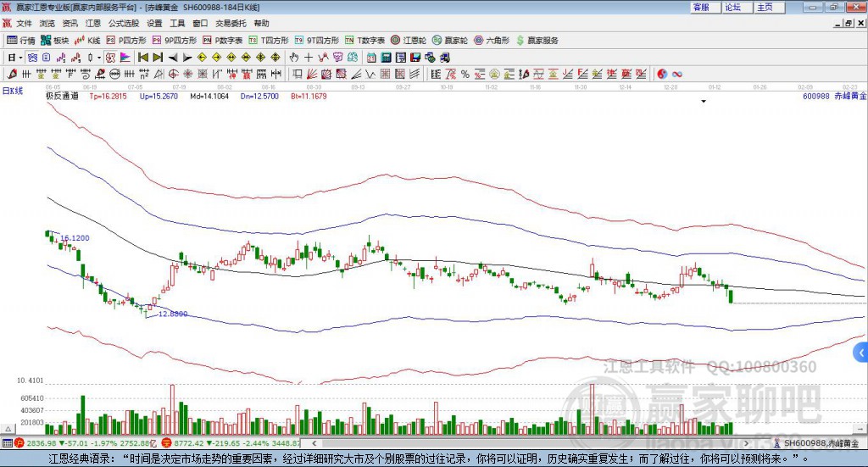Click the horizontal scrollbar right arrow
Viewport: 868px width, 467px height.
click(746, 443)
